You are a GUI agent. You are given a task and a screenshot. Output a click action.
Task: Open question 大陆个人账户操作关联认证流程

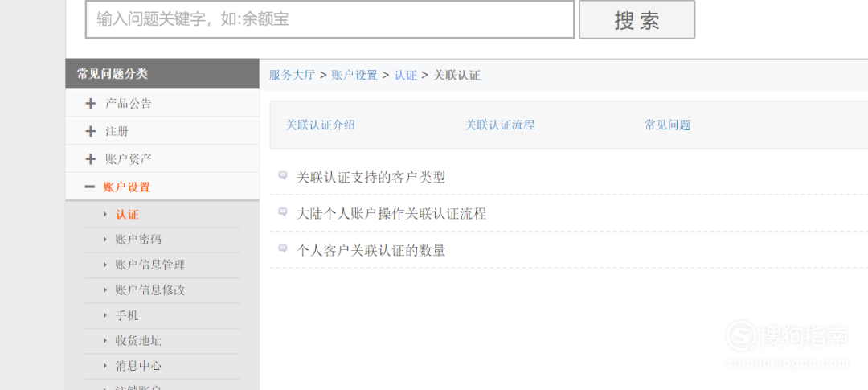pos(391,214)
